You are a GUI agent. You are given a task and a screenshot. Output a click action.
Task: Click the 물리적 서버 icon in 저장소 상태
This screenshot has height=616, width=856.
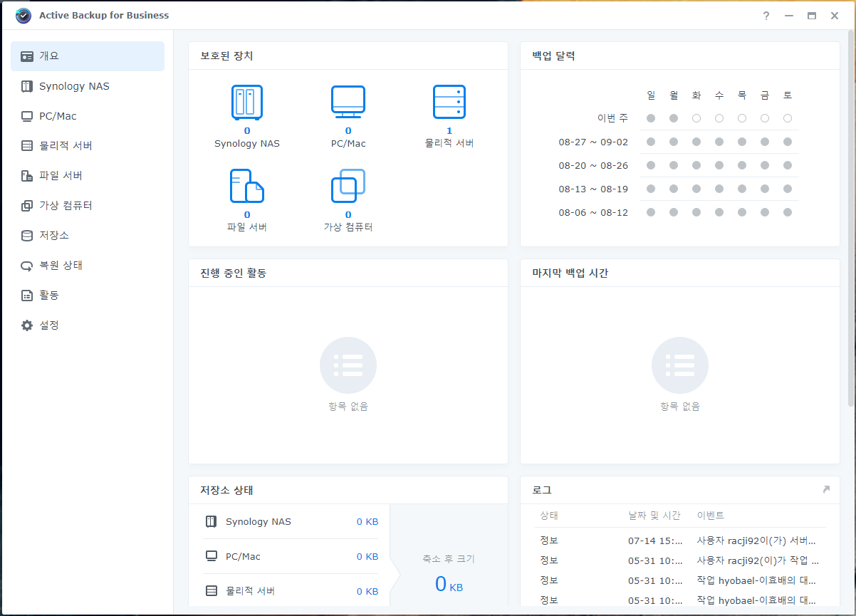(211, 591)
